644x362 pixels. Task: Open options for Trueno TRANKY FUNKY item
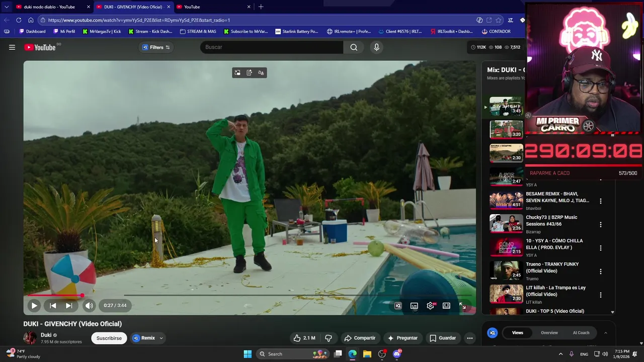tap(600, 271)
